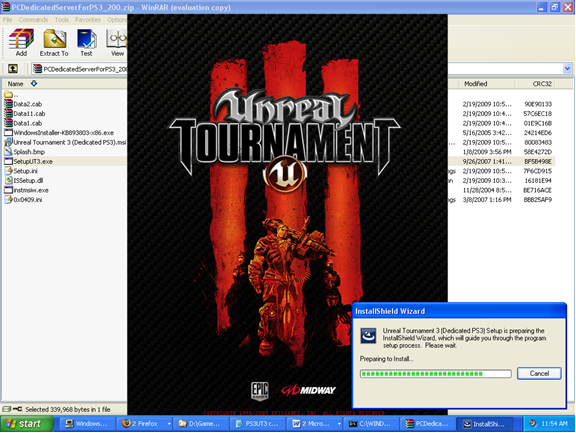576x433 pixels.
Task: Click CRC32 value 57C6EC18
Action: coord(538,113)
